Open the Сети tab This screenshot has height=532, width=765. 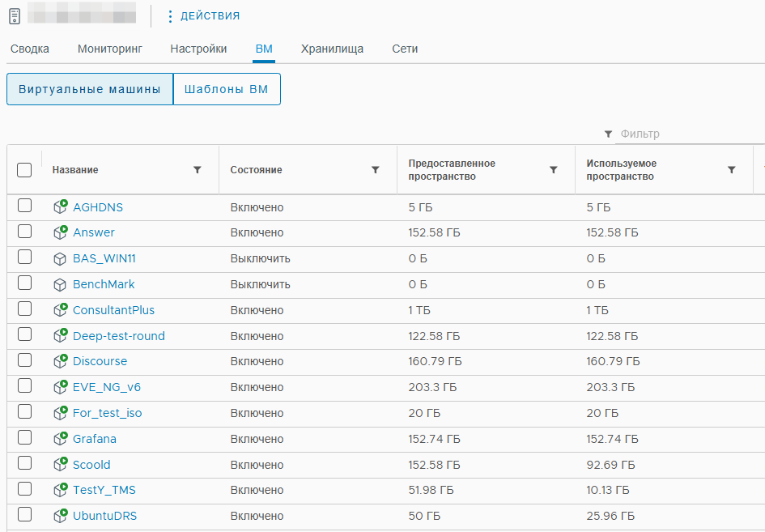point(405,49)
